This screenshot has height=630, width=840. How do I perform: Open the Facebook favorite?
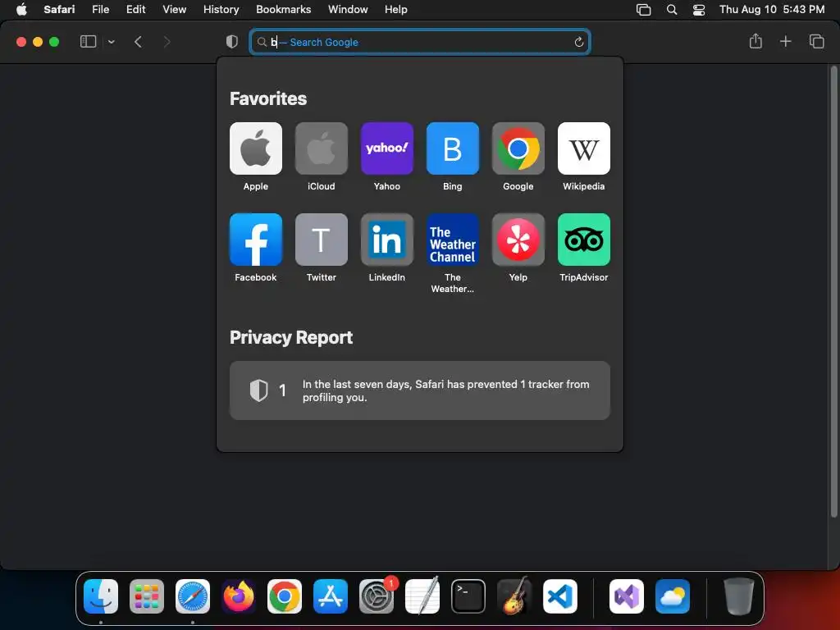click(x=256, y=240)
